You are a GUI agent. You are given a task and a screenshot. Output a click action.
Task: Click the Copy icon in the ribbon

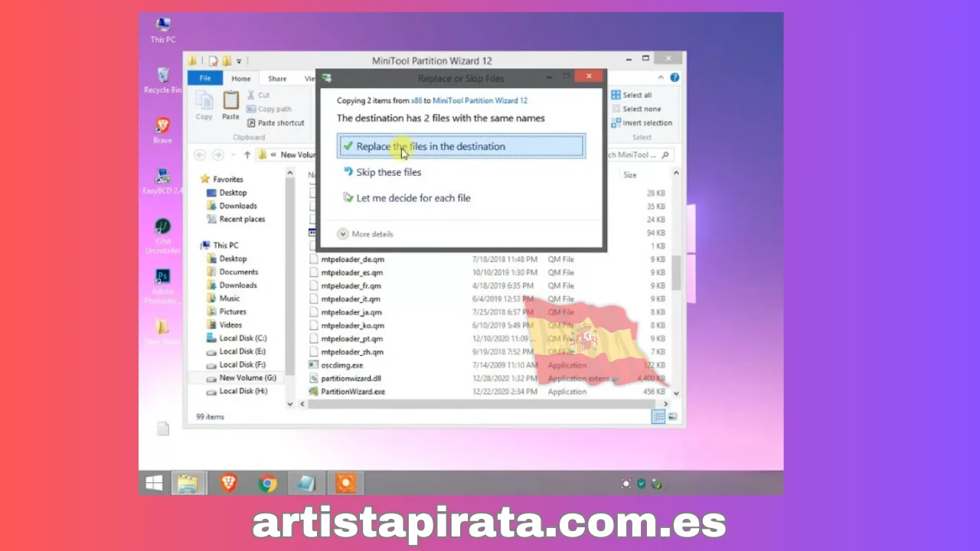coord(204,106)
